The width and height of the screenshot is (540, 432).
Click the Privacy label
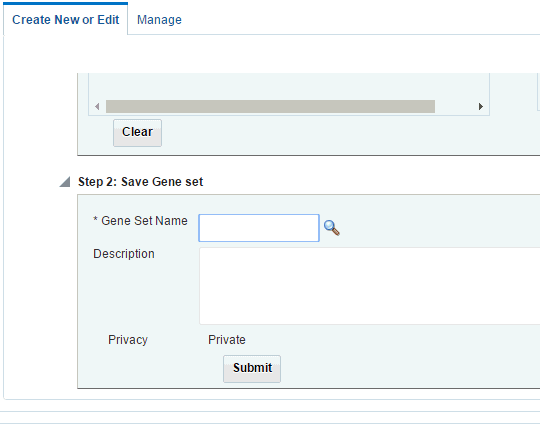pos(128,340)
